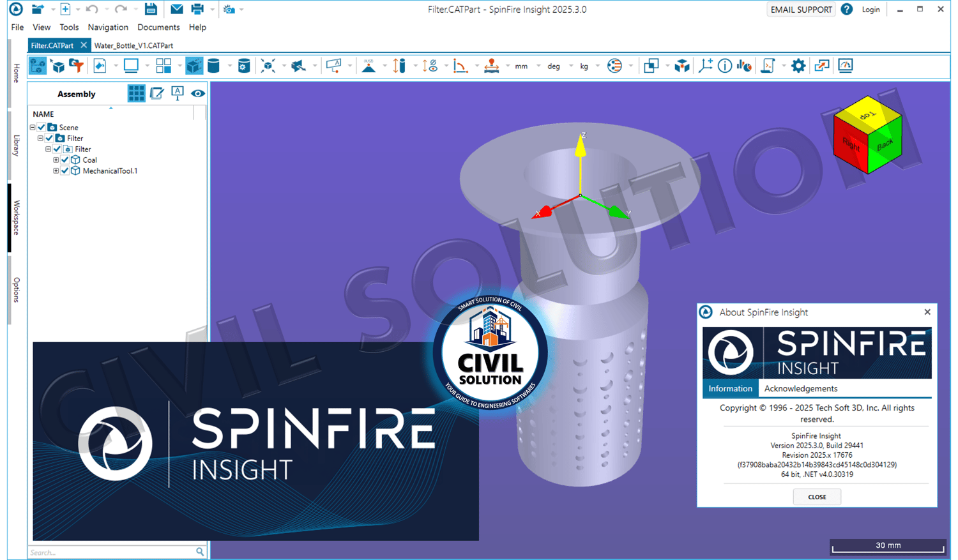The width and height of the screenshot is (958, 560).
Task: Click the EMAIL SUPPORT button
Action: pos(801,10)
